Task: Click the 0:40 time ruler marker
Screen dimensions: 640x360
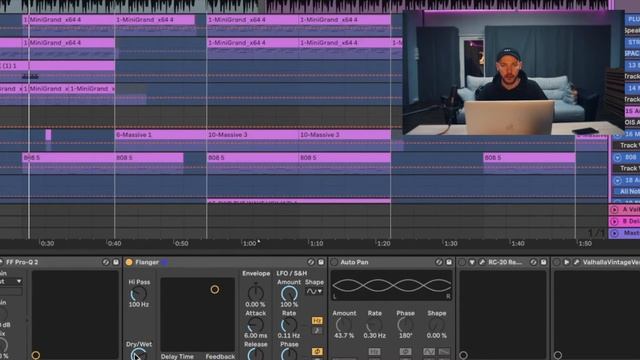Action: pos(114,244)
